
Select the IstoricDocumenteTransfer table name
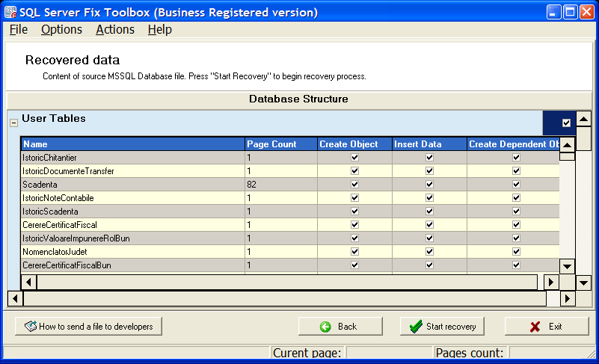68,171
